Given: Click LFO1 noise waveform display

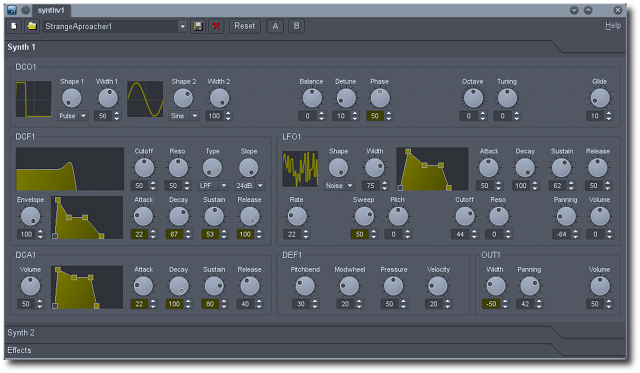Looking at the screenshot, I should click(300, 169).
